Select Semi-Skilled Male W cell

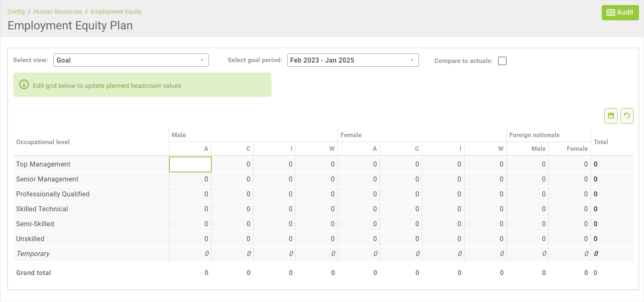[316, 224]
